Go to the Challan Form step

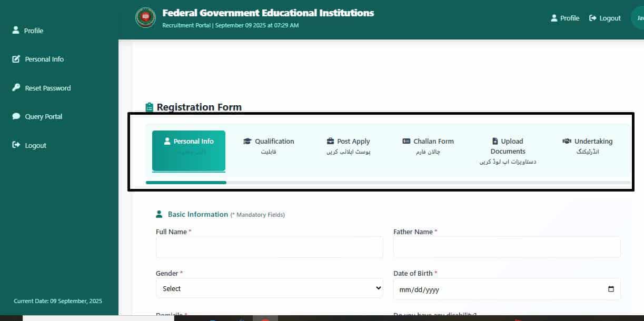[428, 146]
